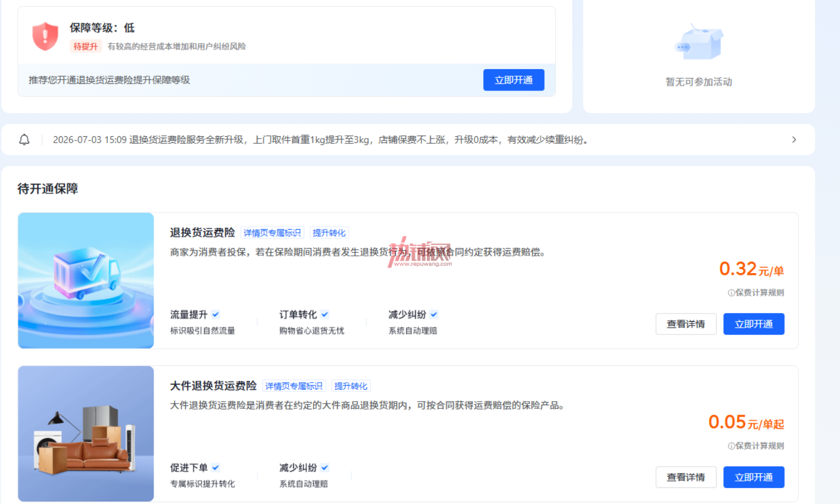Click the red shield warning icon
840x504 pixels.
pos(45,36)
